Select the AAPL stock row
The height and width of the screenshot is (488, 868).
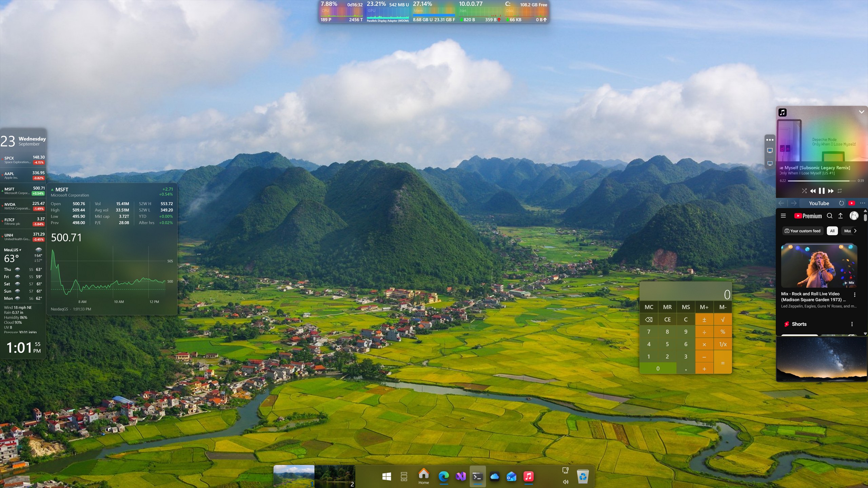click(23, 175)
